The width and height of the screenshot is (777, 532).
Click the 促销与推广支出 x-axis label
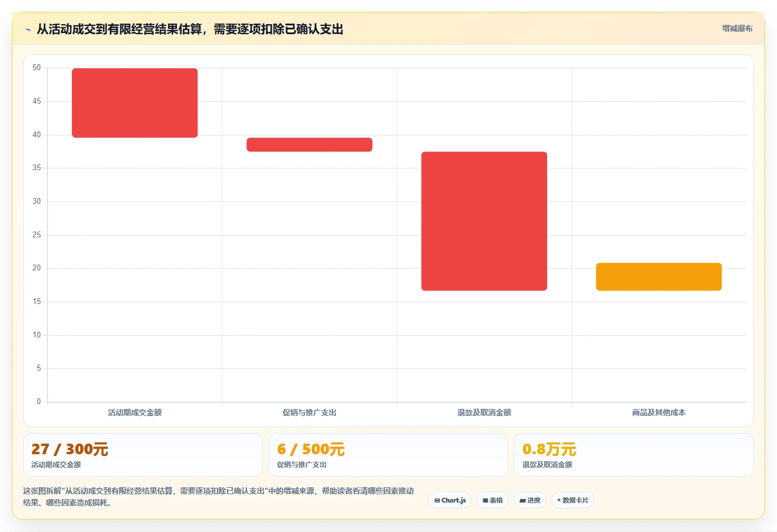coord(310,412)
